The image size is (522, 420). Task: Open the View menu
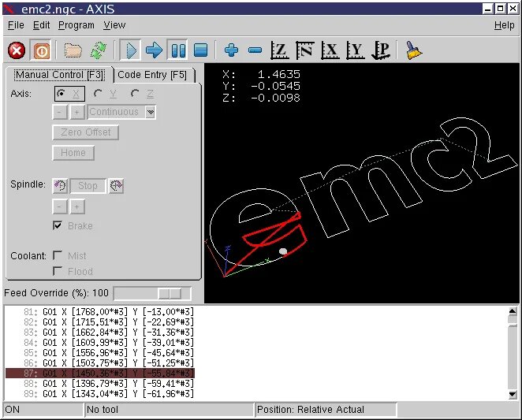click(x=114, y=25)
